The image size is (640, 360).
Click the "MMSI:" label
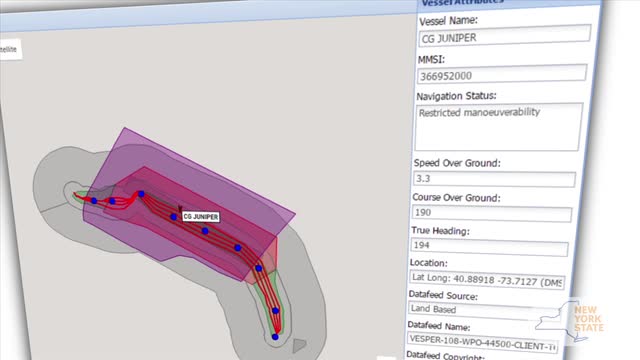point(431,60)
